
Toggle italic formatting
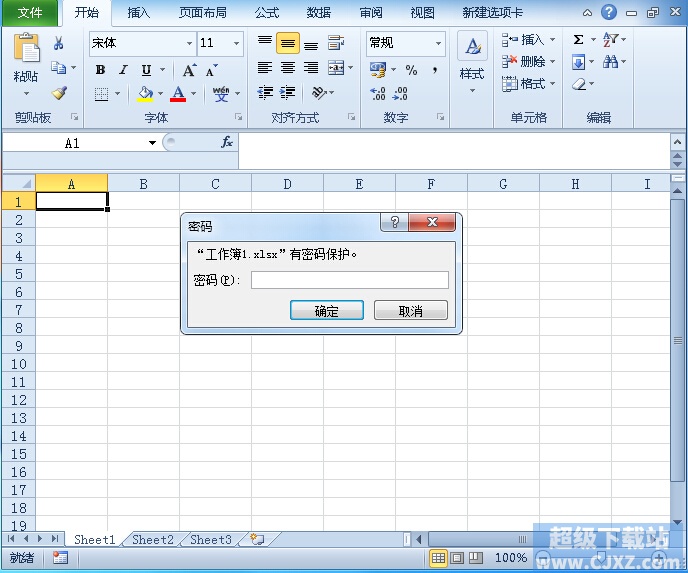[x=123, y=70]
